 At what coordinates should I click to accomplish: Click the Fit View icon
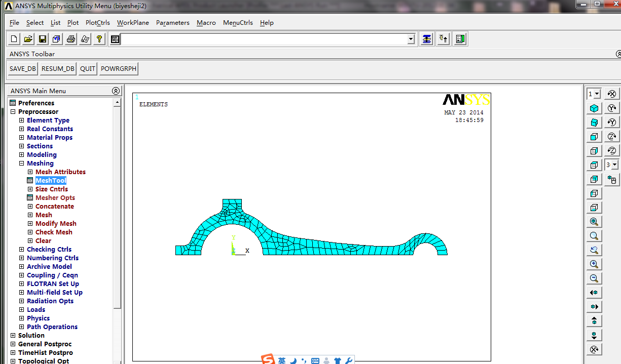tap(594, 222)
